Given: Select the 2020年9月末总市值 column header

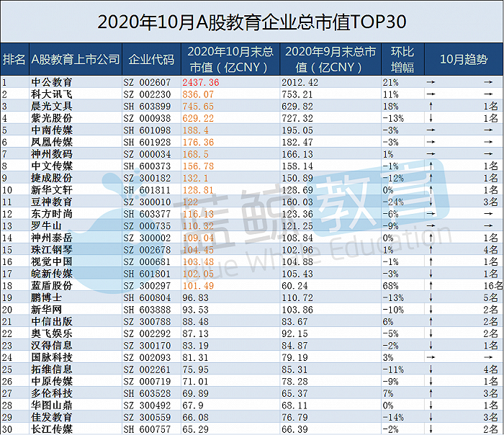Looking at the screenshot, I should coord(330,60).
